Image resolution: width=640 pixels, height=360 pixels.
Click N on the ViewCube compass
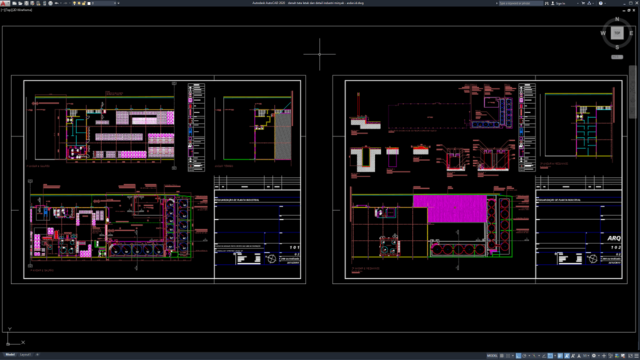[617, 19]
